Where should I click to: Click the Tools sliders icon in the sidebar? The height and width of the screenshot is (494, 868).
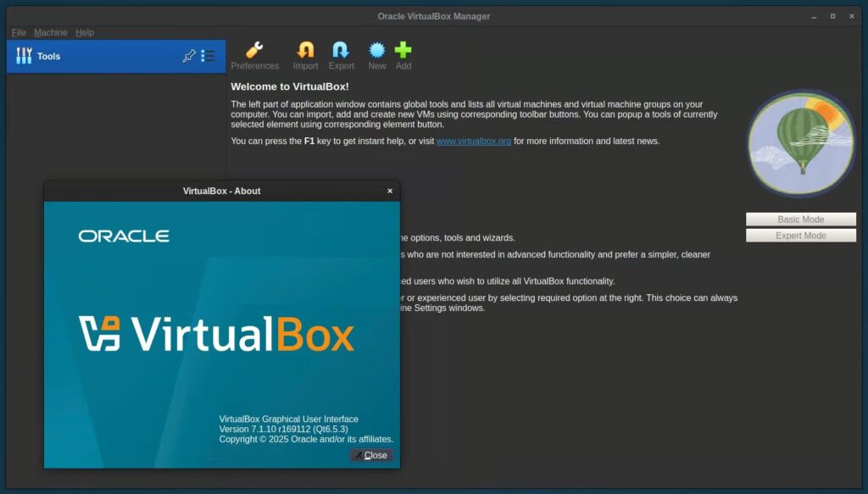pyautogui.click(x=23, y=56)
